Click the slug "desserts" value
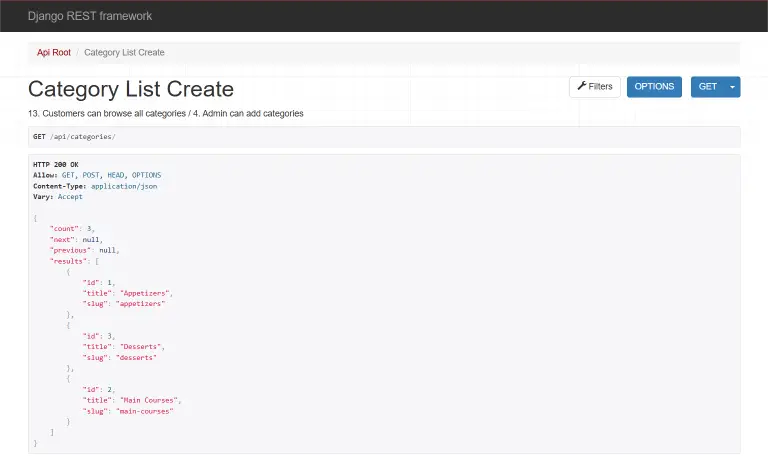This screenshot has height=456, width=768. (x=136, y=358)
